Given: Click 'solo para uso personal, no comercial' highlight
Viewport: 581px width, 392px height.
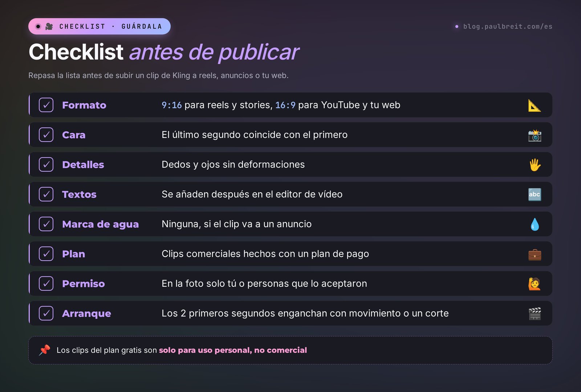Looking at the screenshot, I should click(233, 350).
